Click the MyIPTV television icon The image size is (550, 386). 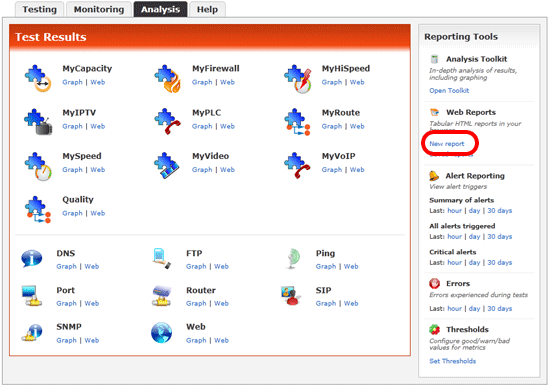click(38, 122)
